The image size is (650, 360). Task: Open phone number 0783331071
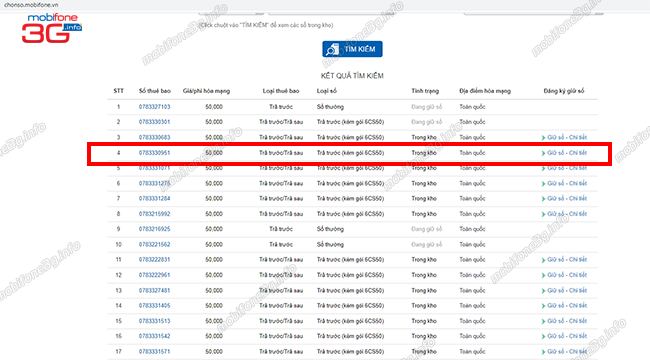154,168
